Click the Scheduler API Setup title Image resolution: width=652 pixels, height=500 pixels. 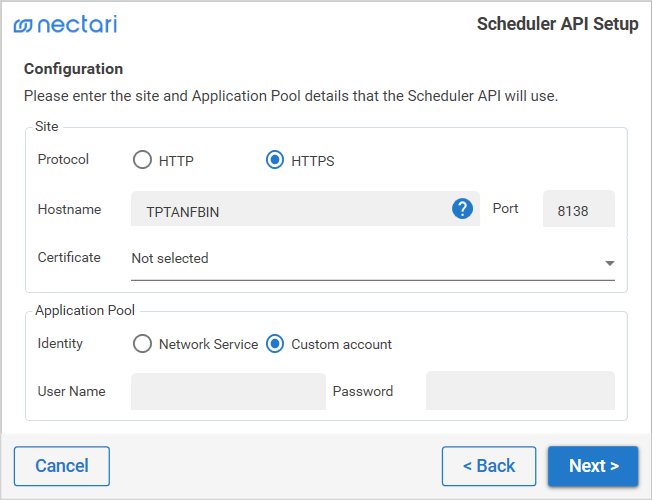pos(557,24)
